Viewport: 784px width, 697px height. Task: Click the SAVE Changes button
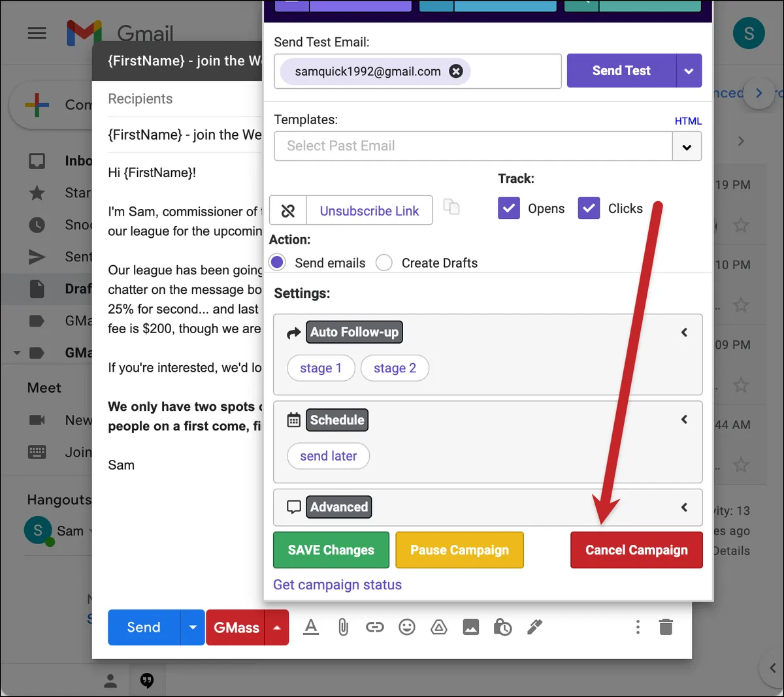tap(331, 550)
